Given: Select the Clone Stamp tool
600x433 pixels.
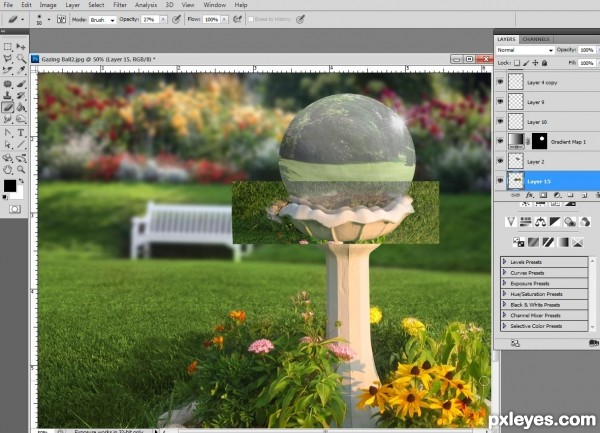Looking at the screenshot, I should (8, 96).
